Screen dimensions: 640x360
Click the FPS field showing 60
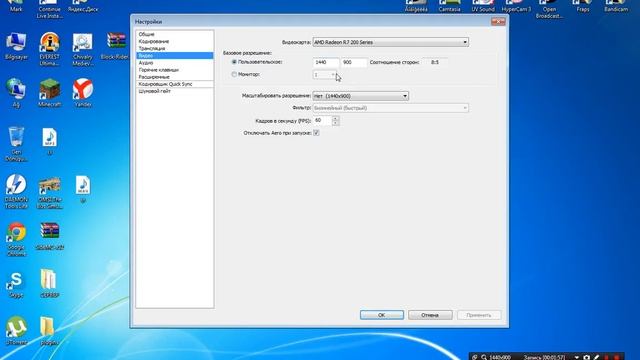click(x=322, y=121)
